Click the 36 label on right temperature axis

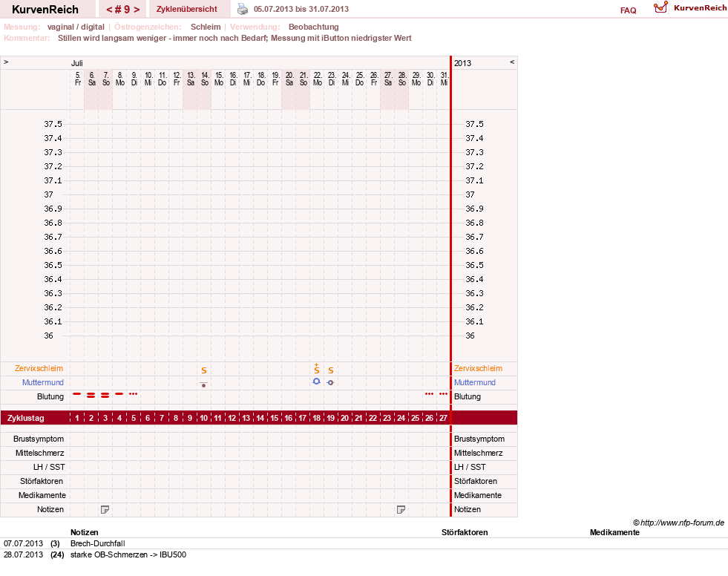click(470, 336)
